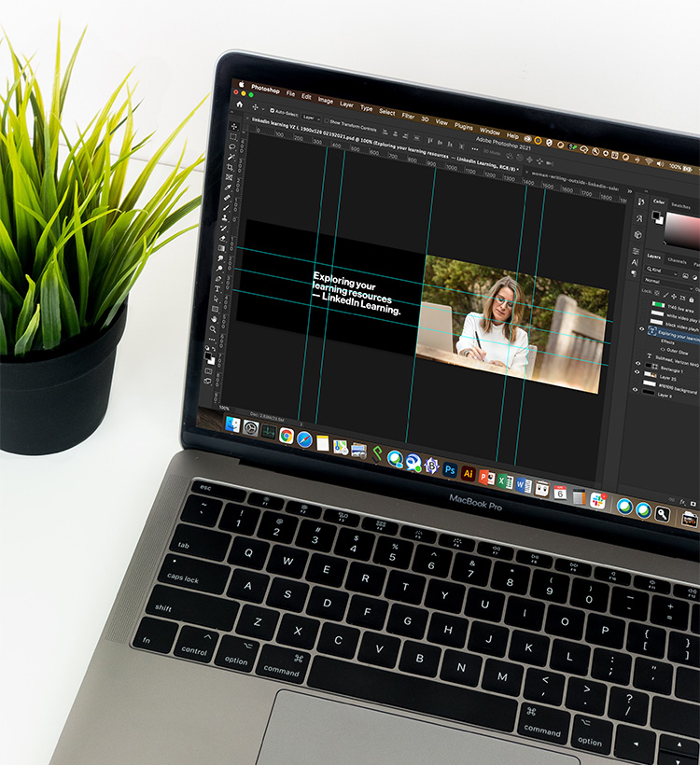Open the Edit Toolbar three-dots menu
700x765 pixels.
[212, 340]
